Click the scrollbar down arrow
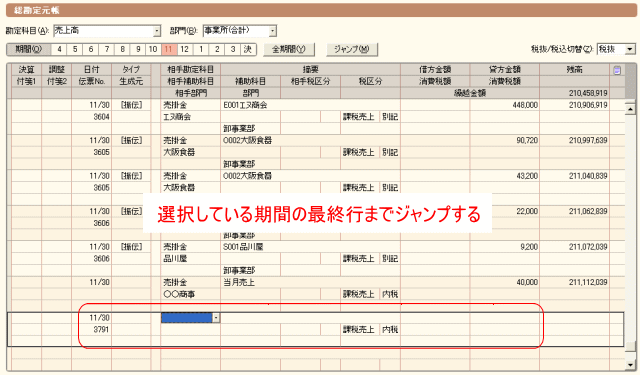The width and height of the screenshot is (640, 375). tap(630, 365)
